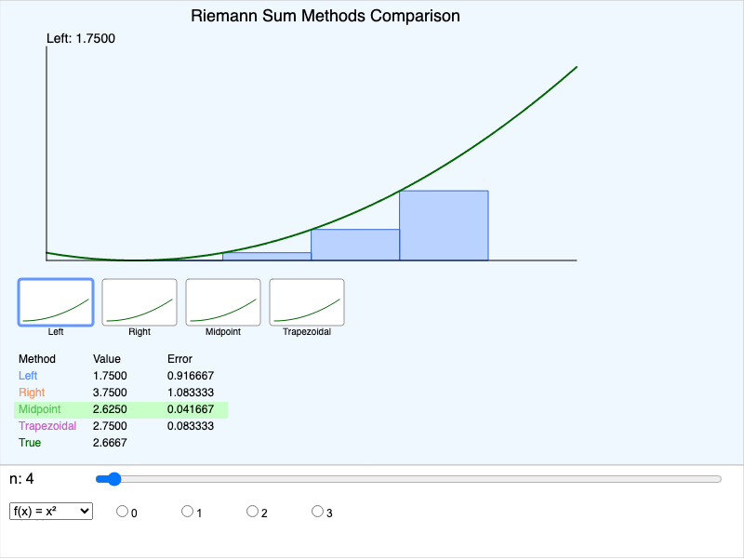
Task: Select radio button 1
Action: (187, 510)
